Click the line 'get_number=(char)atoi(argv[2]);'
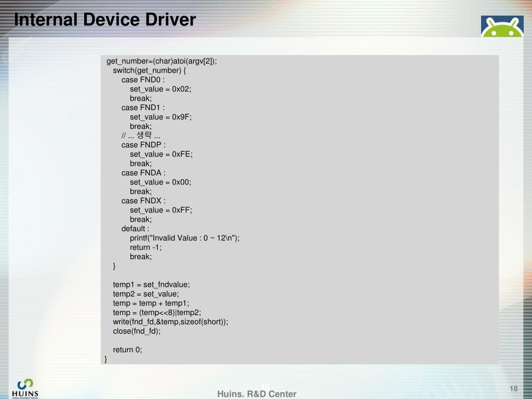532x399 pixels. pos(162,61)
